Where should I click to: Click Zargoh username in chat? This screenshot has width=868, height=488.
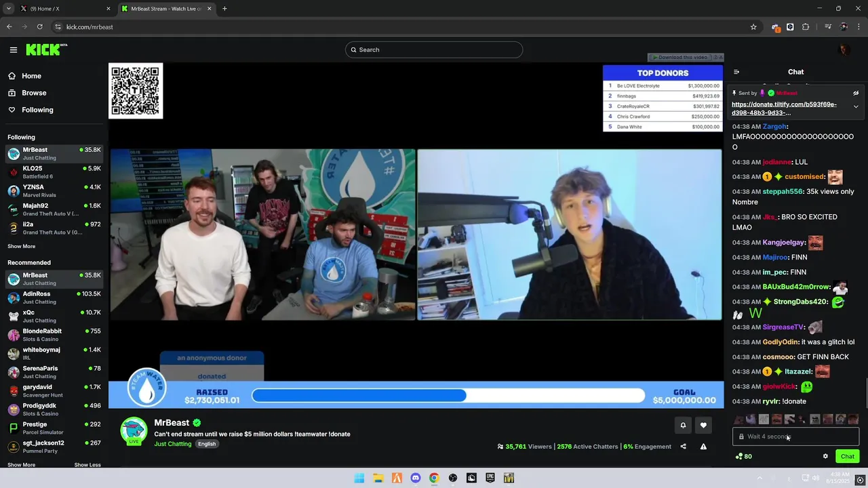coord(774,127)
